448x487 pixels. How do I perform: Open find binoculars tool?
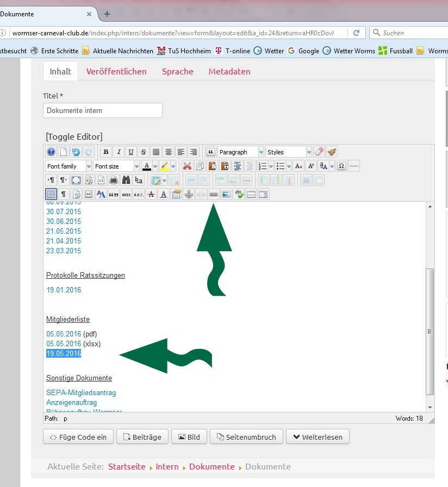(126, 180)
